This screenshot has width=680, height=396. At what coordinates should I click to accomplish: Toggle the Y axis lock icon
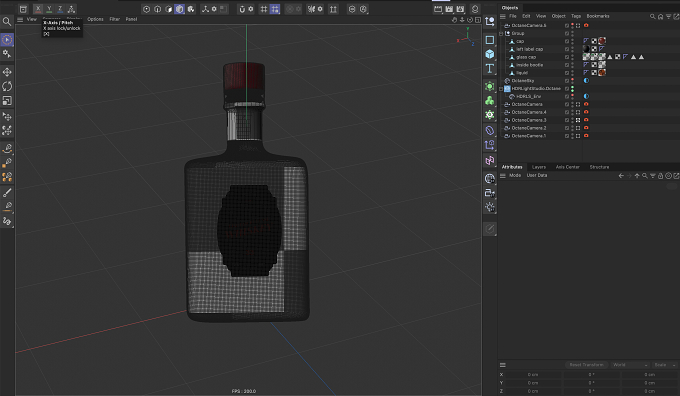click(49, 9)
